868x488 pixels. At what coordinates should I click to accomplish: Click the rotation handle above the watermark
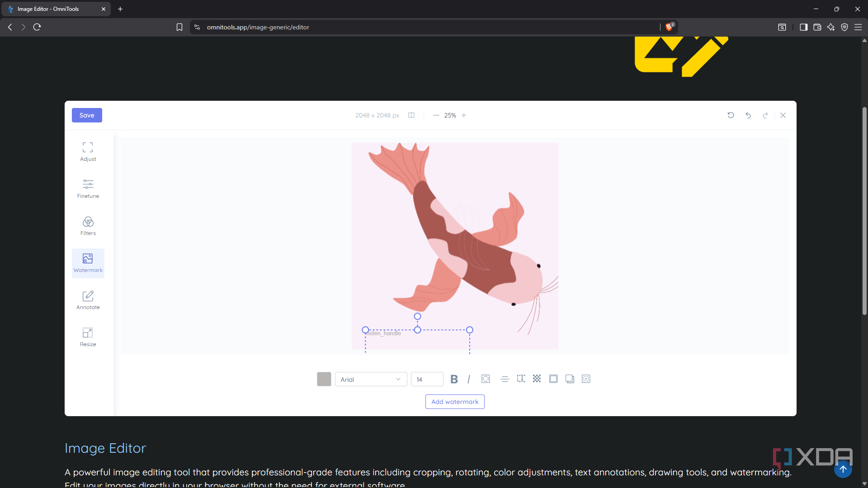417,316
